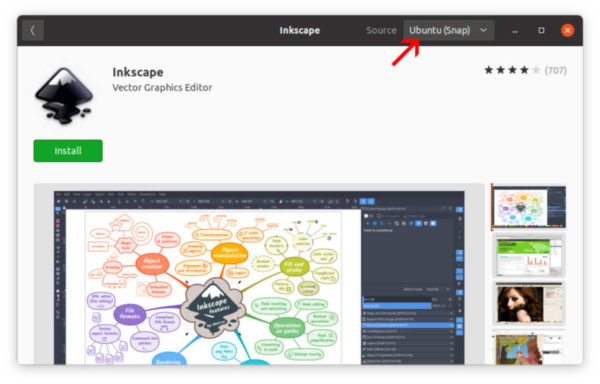Screen dimensions: 600x384
Task: Click the Inkscape mountain logo icon
Action: [x=64, y=96]
